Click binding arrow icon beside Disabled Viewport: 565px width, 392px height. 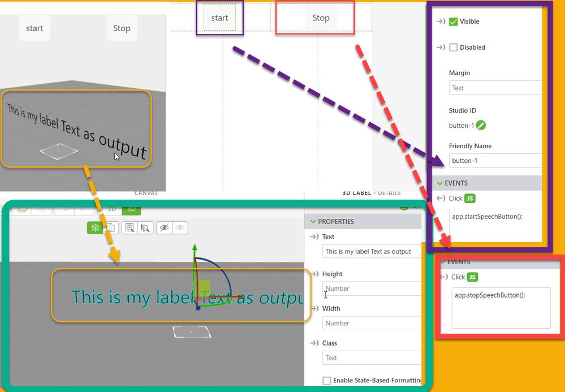click(441, 48)
